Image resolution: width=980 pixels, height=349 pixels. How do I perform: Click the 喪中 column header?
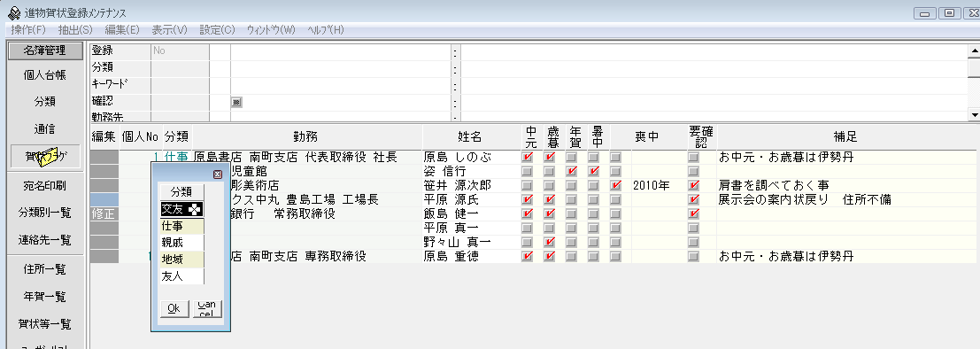click(647, 137)
